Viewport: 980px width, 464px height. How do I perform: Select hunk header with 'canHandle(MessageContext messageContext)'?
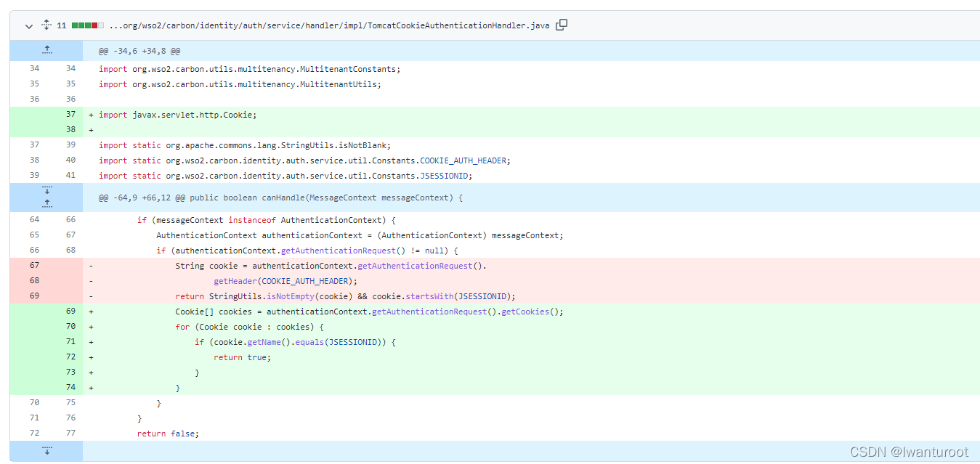point(280,198)
